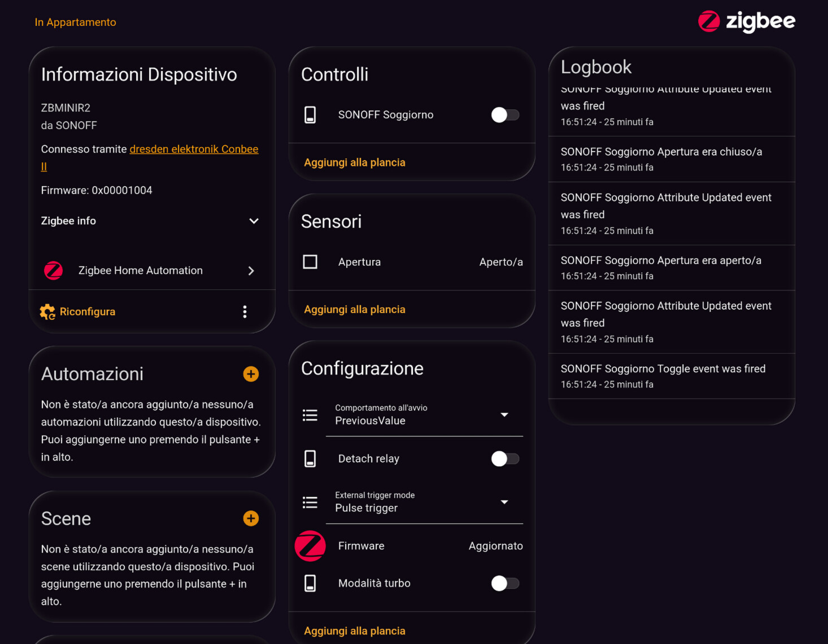Image resolution: width=828 pixels, height=644 pixels.
Task: Click the Zigbee logo in header
Action: [746, 22]
